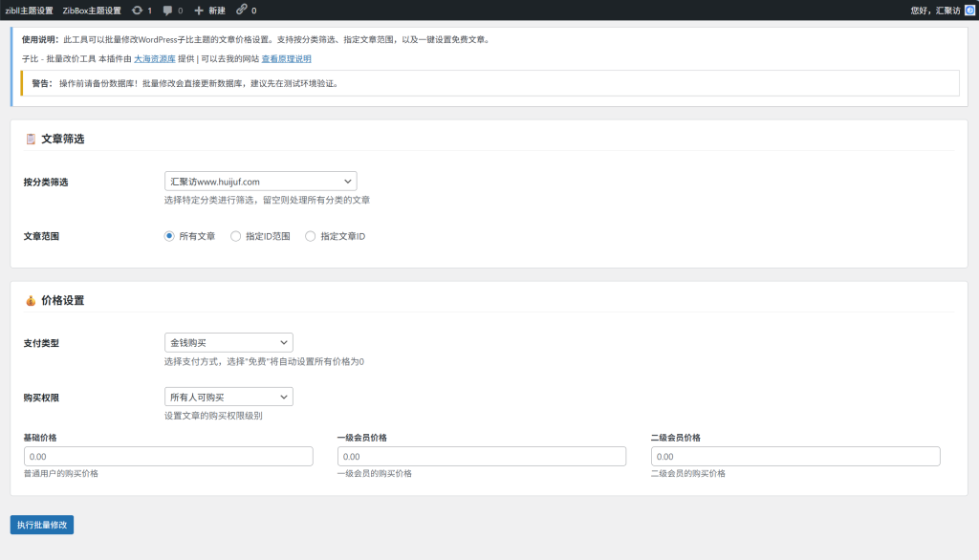
Task: Click the user avatar next to 汇聚访
Action: [969, 11]
